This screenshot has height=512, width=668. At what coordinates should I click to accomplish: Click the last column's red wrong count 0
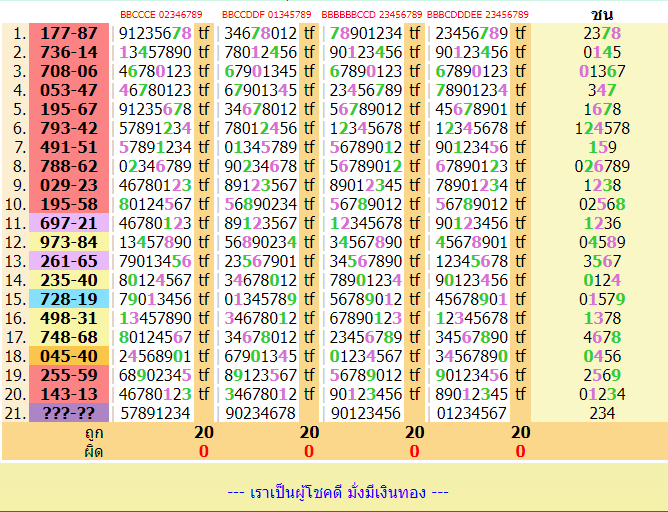point(520,451)
